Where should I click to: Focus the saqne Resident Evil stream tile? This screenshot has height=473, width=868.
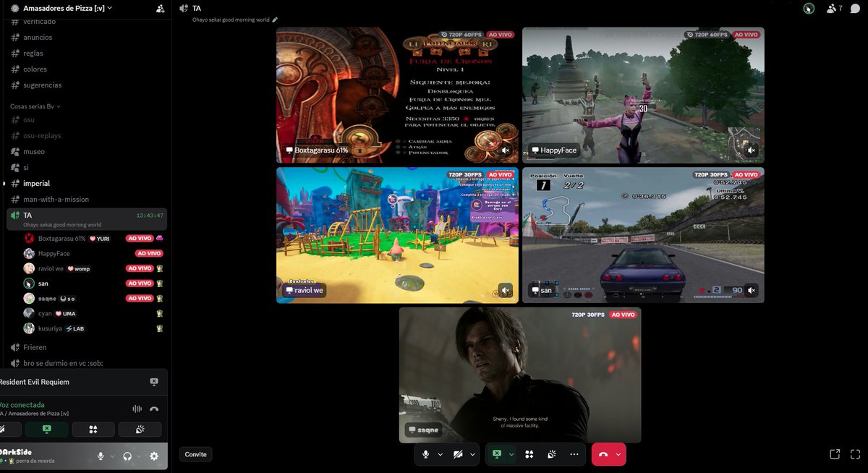(x=520, y=375)
